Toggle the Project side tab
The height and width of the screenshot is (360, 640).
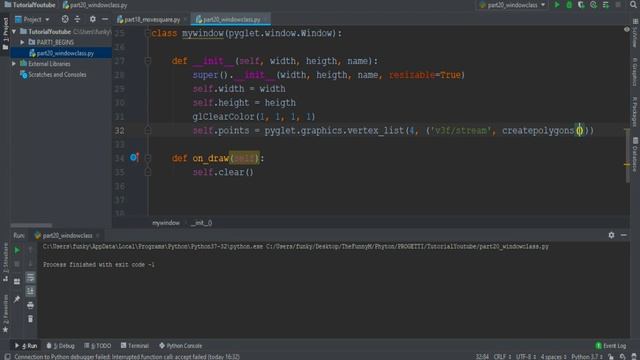(5, 33)
